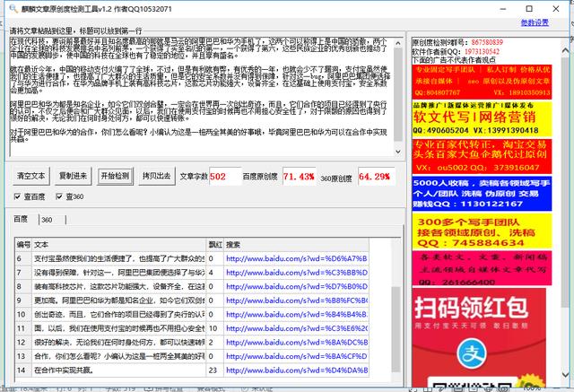Open Baidu search link in row 6
This screenshot has height=392, width=574.
coord(297,258)
